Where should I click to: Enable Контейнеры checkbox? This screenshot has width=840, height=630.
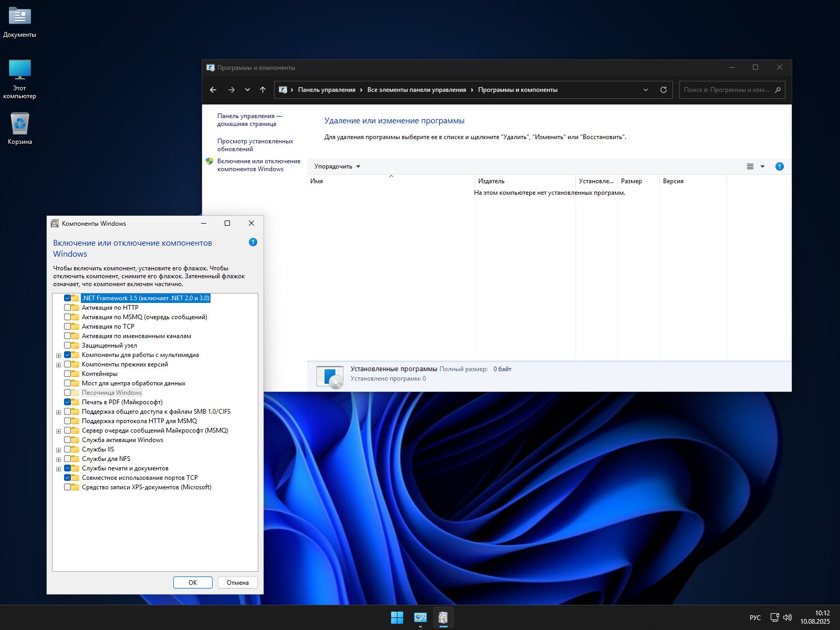[67, 374]
